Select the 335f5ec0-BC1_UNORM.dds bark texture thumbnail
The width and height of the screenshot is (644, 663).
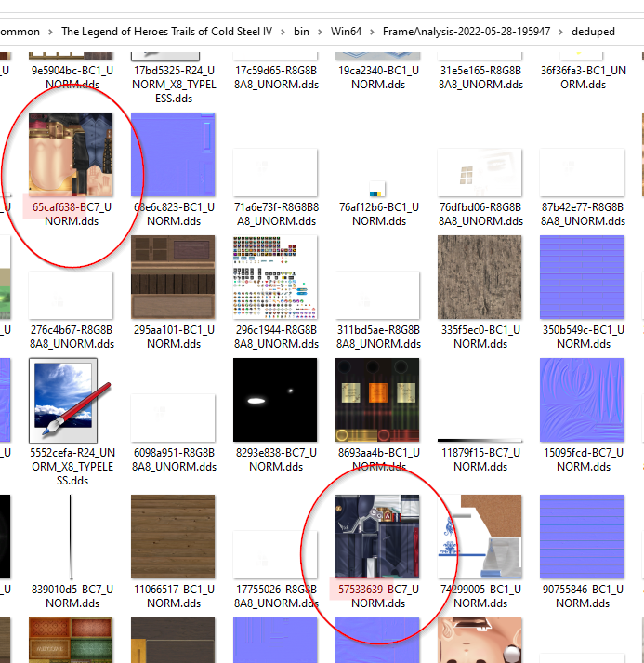coord(480,277)
